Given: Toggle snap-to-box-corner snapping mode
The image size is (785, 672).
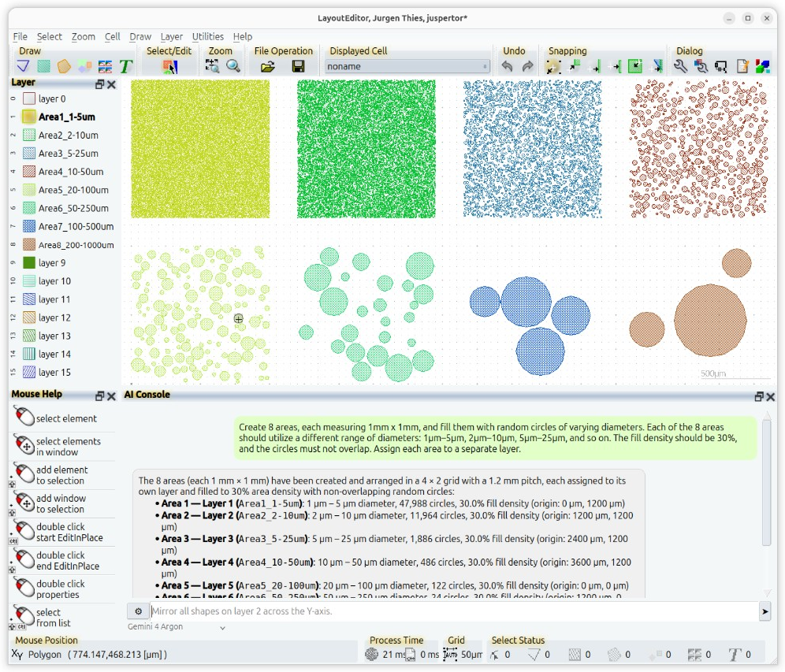Looking at the screenshot, I should pos(575,66).
